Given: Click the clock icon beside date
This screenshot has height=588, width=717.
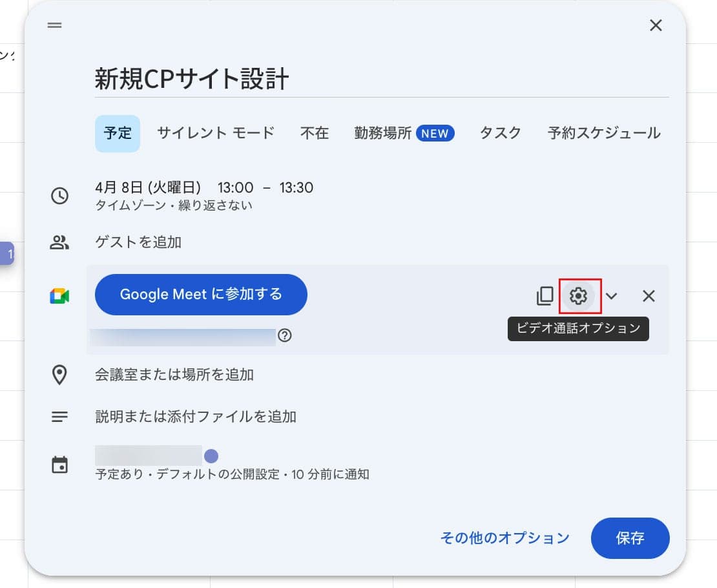Looking at the screenshot, I should pos(59,196).
